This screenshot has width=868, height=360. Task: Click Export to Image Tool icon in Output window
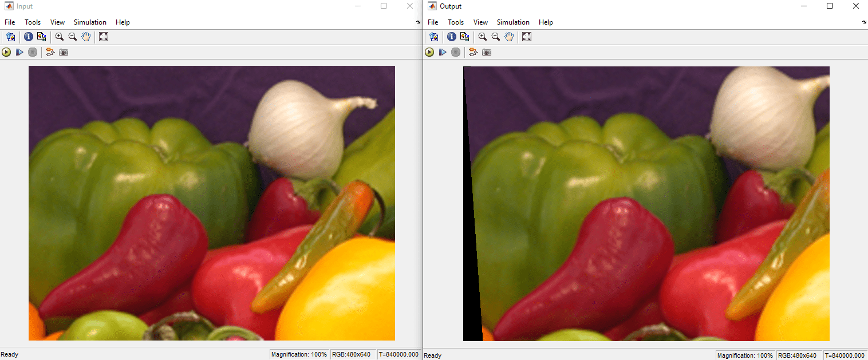[x=434, y=37]
